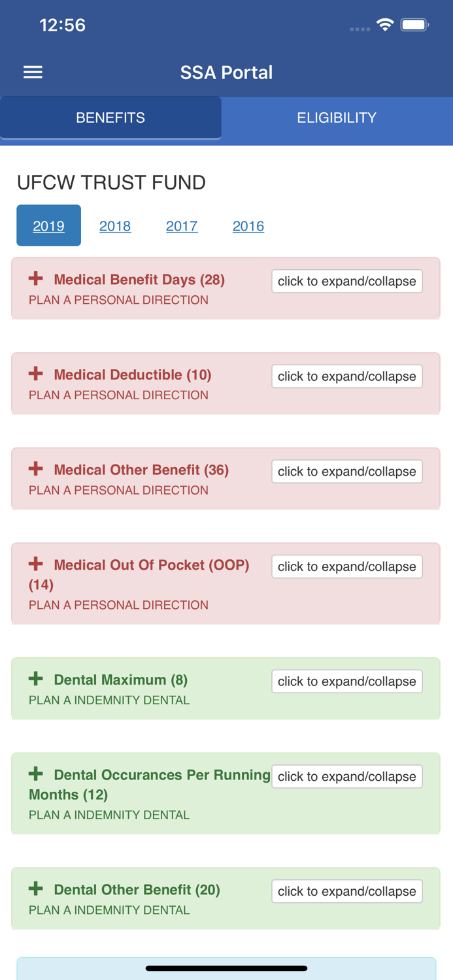Select the 2019 year filter
Screen dimensions: 453x980
[48, 225]
